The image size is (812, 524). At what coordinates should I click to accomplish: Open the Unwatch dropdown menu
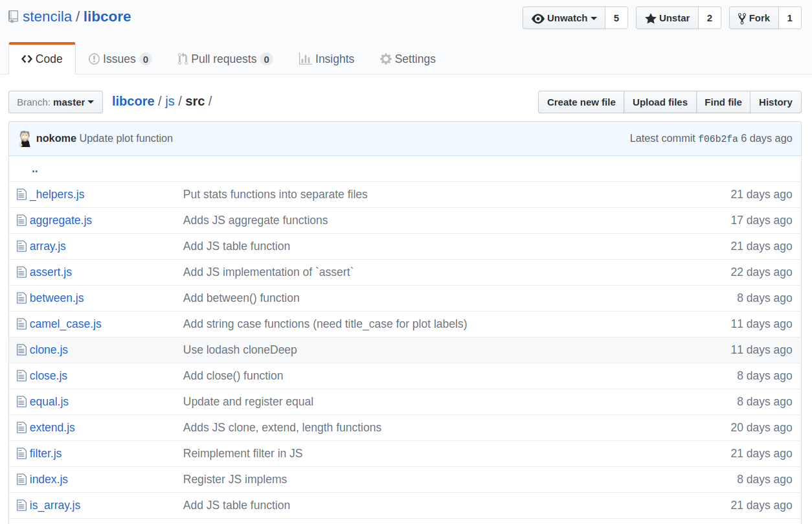[x=564, y=18]
